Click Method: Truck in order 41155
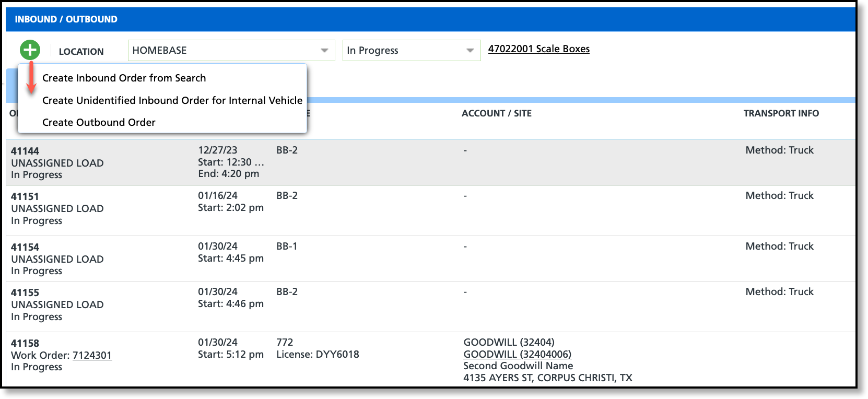The image size is (868, 399). pos(780,291)
